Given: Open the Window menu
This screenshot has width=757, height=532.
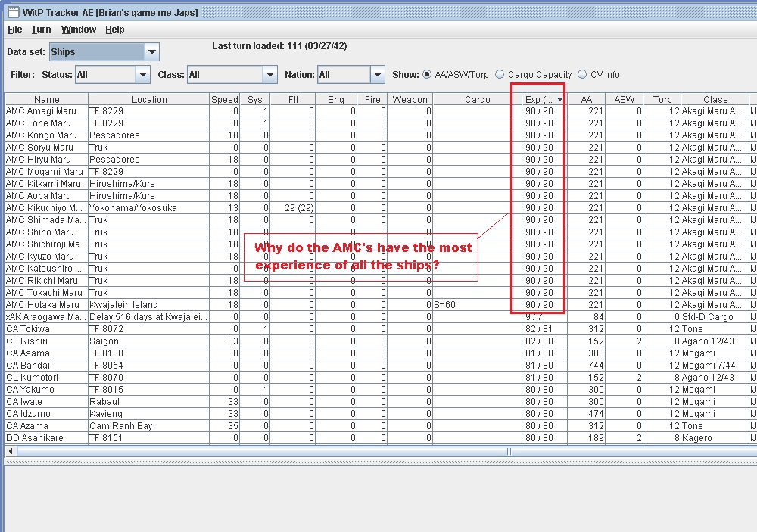Looking at the screenshot, I should 79,30.
